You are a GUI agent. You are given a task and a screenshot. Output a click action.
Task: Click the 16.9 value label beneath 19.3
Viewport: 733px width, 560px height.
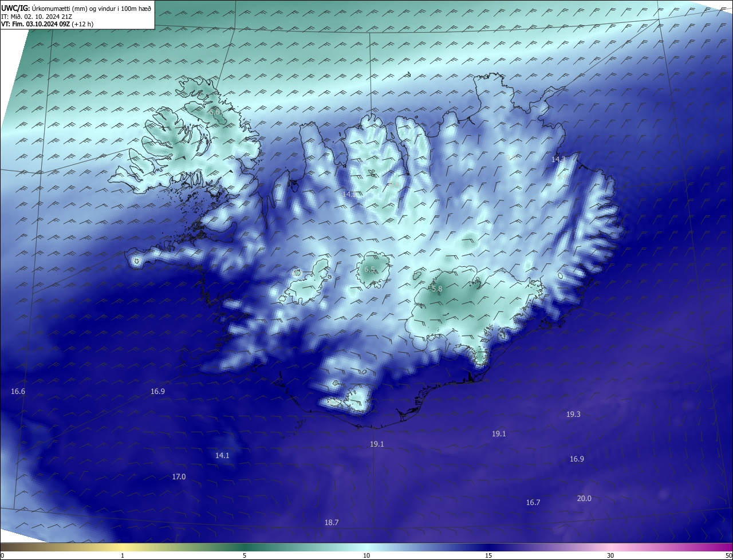pos(577,459)
